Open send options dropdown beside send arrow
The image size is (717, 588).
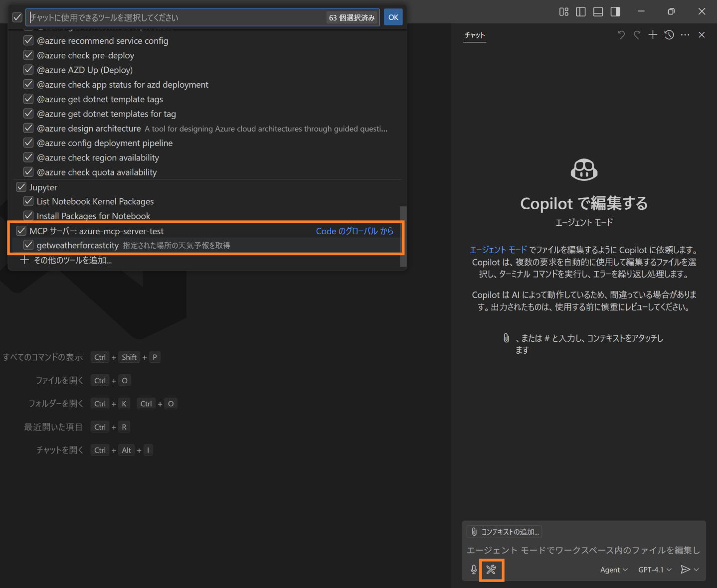pyautogui.click(x=697, y=570)
